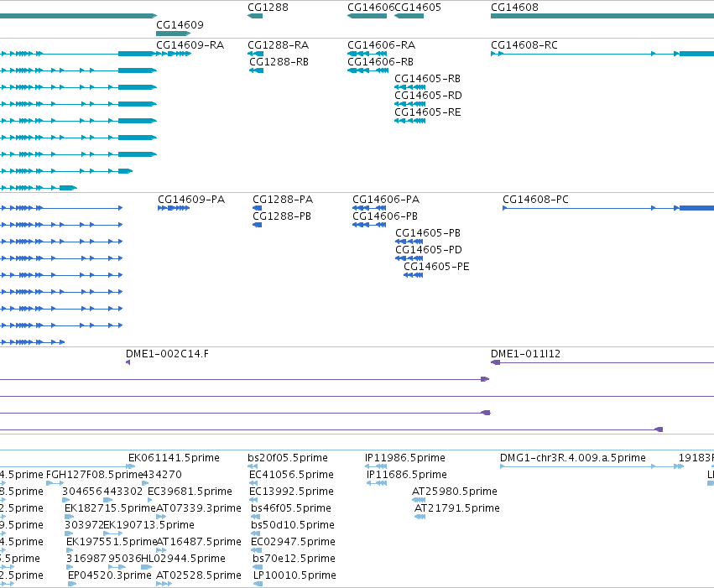Select the CG14606 gene label
Image resolution: width=714 pixels, height=588 pixels.
pos(371,8)
